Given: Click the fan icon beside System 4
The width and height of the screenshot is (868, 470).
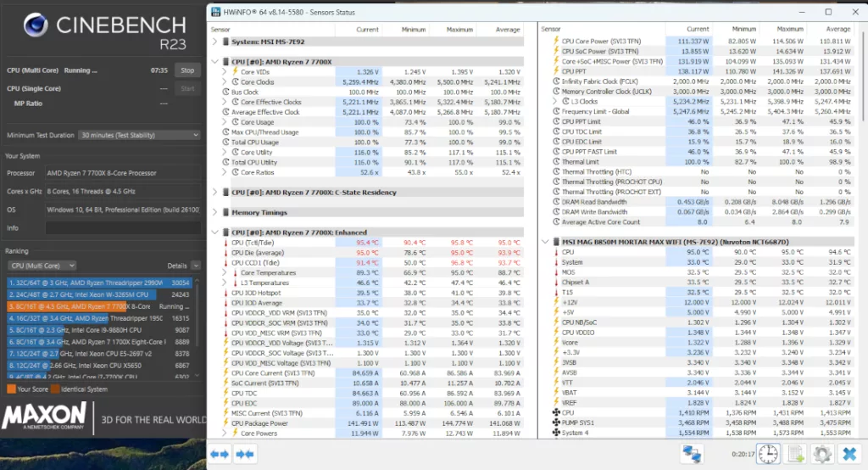Looking at the screenshot, I should tap(556, 433).
